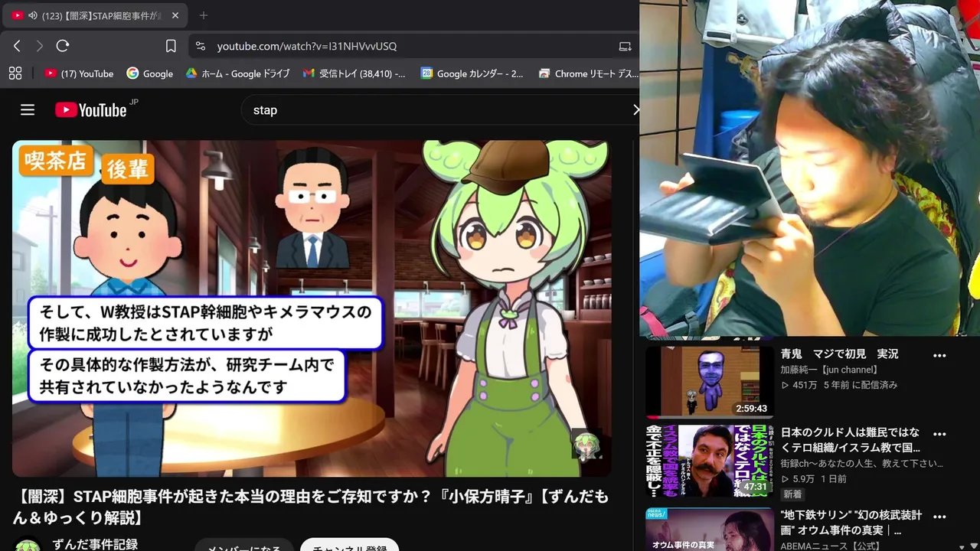Click the address bar URL field

click(x=413, y=46)
